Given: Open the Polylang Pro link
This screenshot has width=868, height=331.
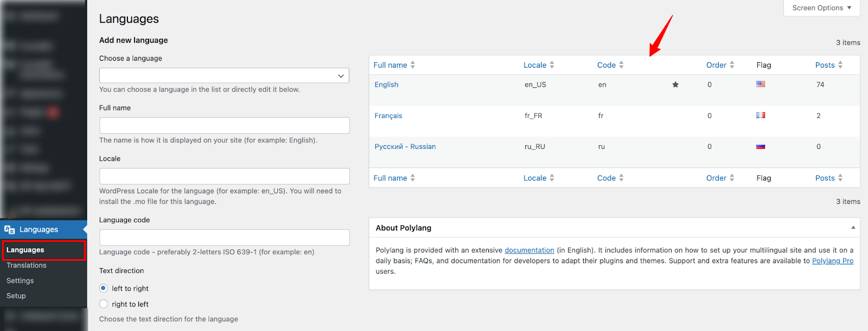Looking at the screenshot, I should coord(833,261).
